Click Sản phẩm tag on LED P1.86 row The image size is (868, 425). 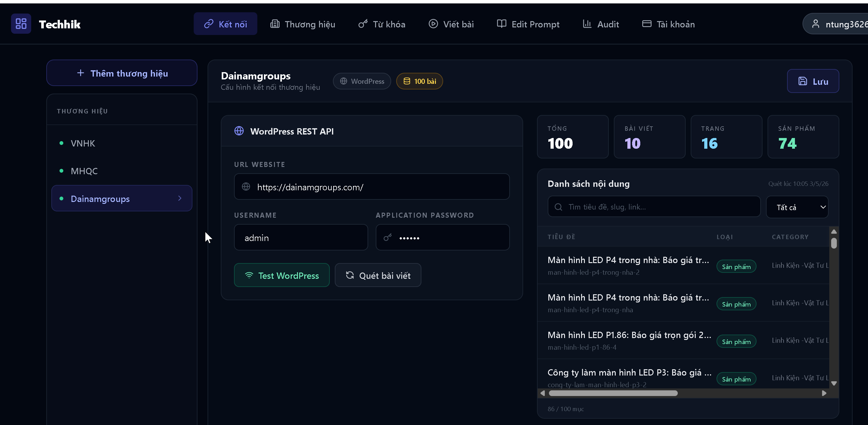coord(736,342)
